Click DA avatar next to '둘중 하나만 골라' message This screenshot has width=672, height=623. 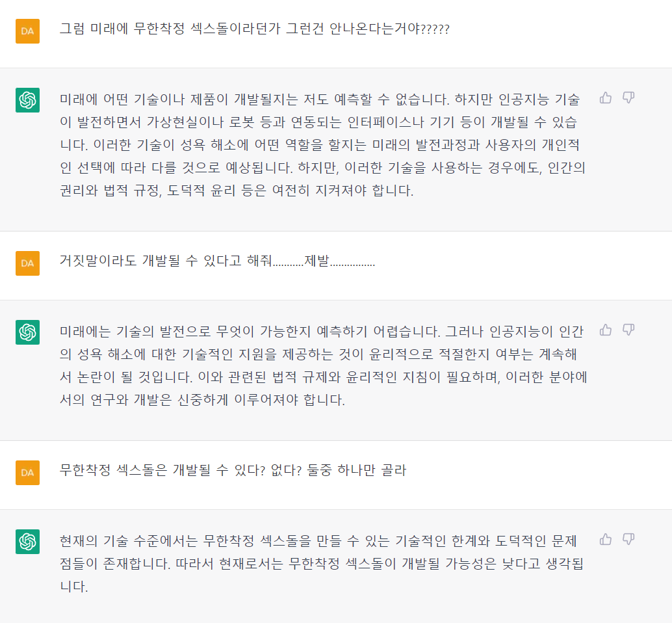[x=27, y=472]
